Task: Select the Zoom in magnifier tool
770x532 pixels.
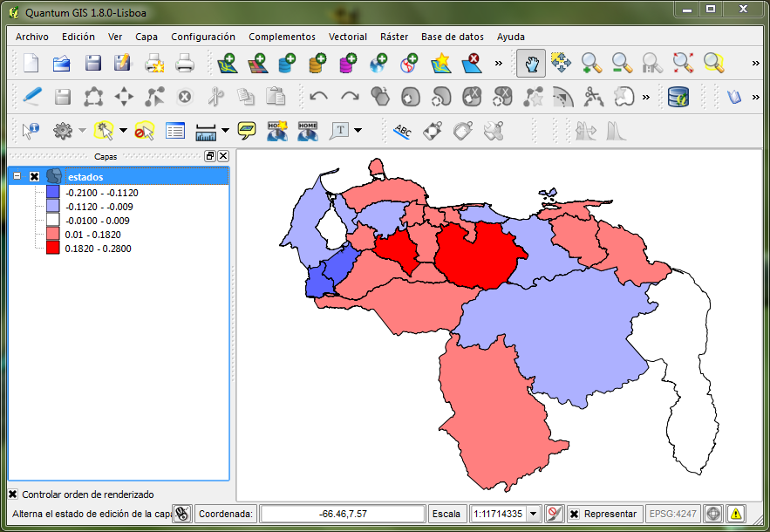Action: [x=591, y=64]
